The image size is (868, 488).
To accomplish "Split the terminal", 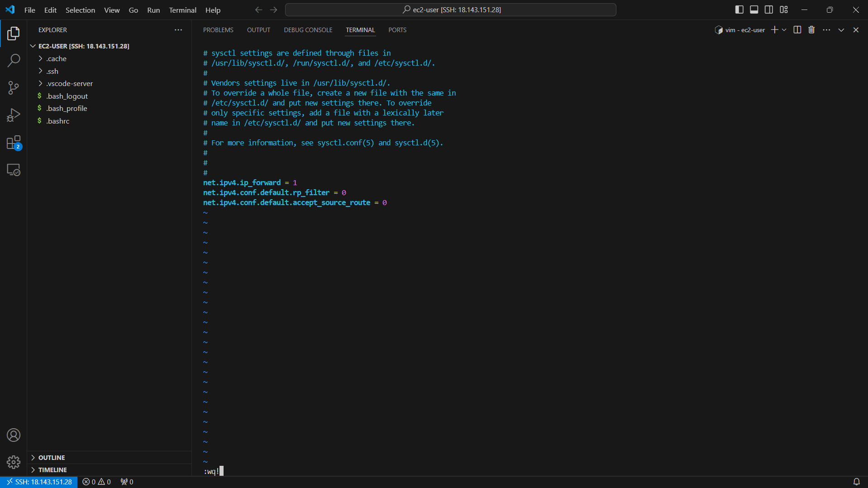I will 797,30.
